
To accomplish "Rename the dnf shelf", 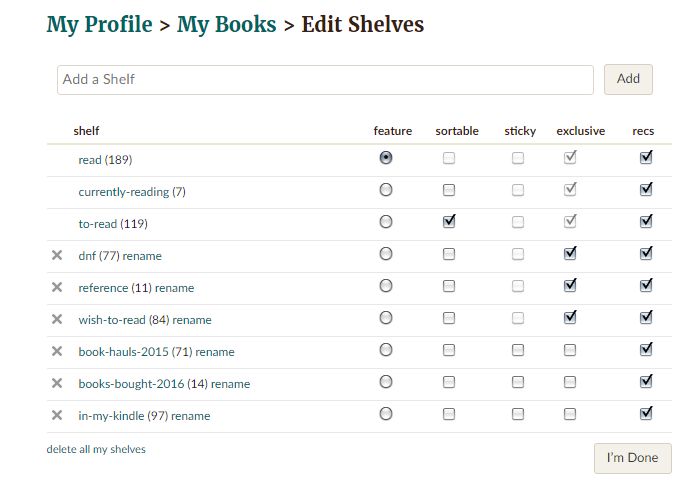I will pos(143,256).
